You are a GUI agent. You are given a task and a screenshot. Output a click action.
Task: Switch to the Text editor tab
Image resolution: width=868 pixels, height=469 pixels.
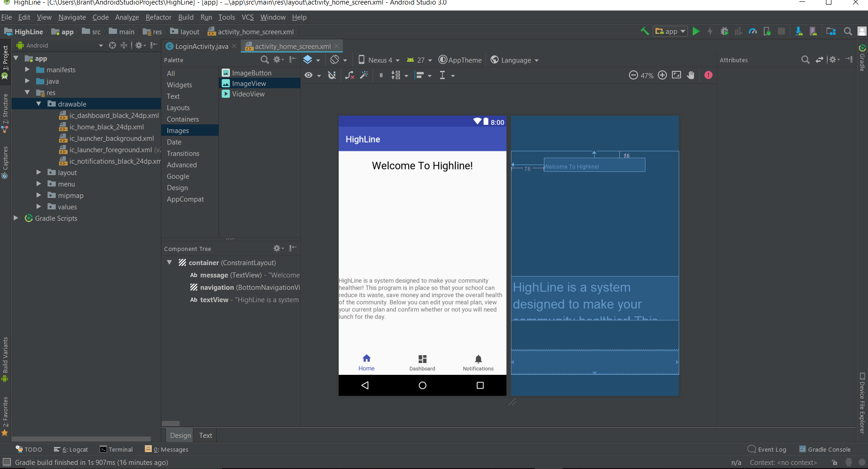coord(205,436)
